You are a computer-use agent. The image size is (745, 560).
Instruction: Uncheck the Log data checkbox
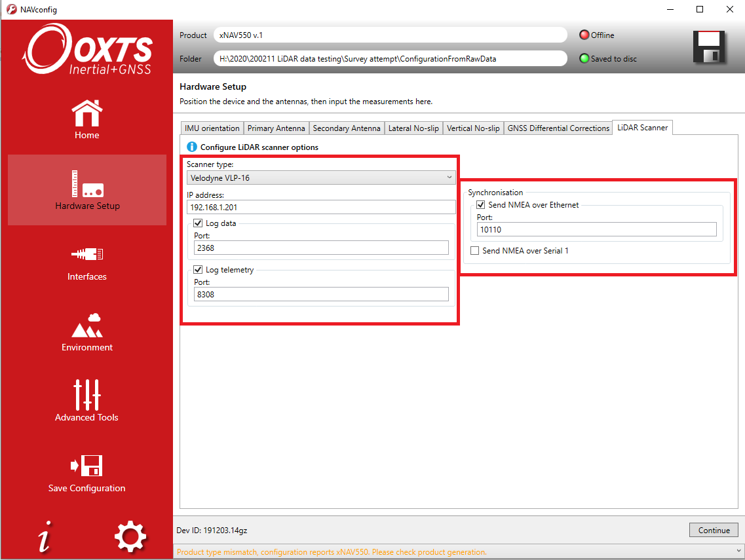198,223
